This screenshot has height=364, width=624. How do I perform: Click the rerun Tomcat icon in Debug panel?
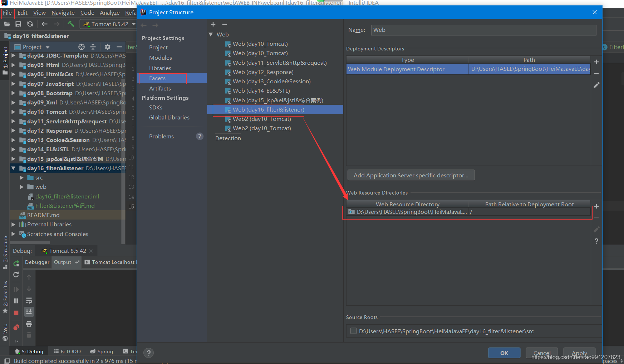tap(16, 263)
